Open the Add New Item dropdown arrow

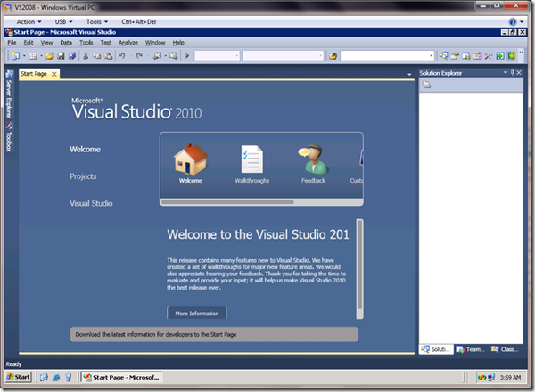click(x=41, y=56)
